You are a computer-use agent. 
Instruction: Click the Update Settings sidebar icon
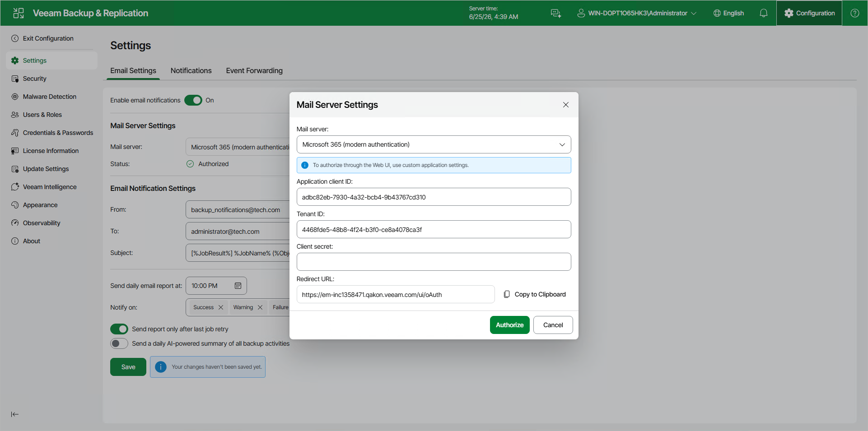[15, 169]
